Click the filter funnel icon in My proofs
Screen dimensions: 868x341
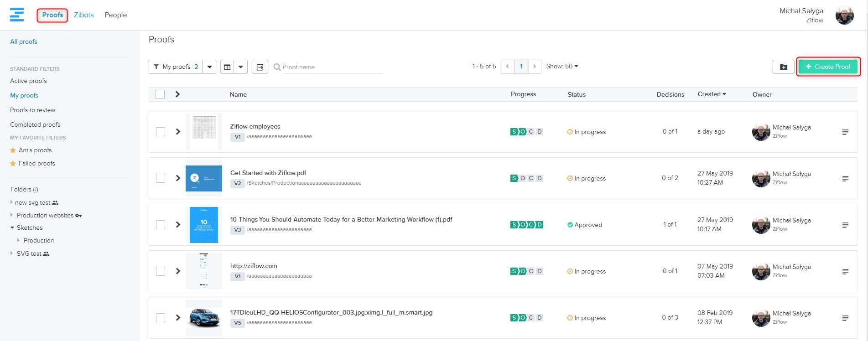click(x=156, y=67)
